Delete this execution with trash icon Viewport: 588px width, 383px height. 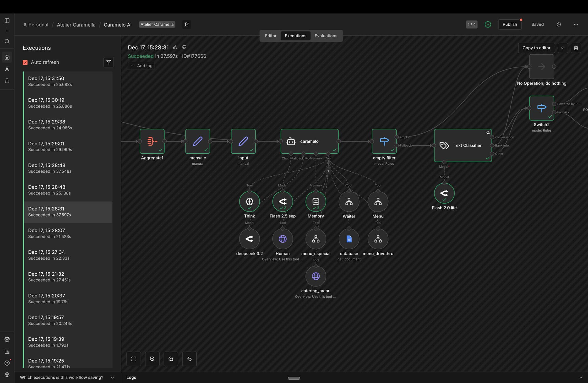pyautogui.click(x=576, y=48)
